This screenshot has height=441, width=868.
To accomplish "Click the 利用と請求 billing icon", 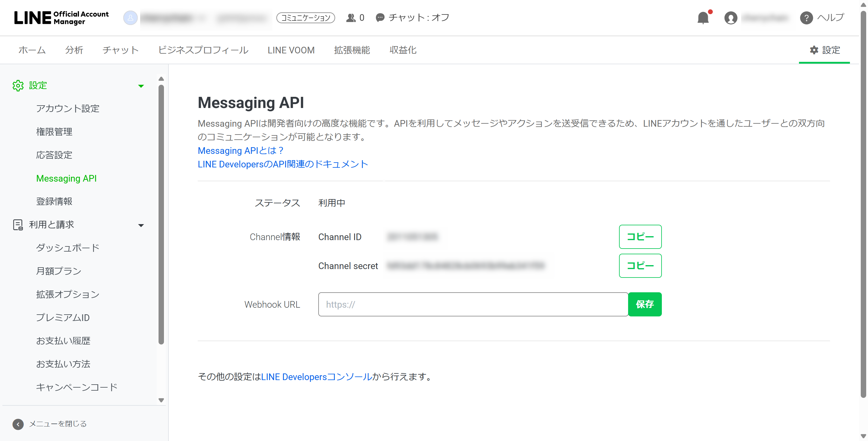I will click(18, 225).
